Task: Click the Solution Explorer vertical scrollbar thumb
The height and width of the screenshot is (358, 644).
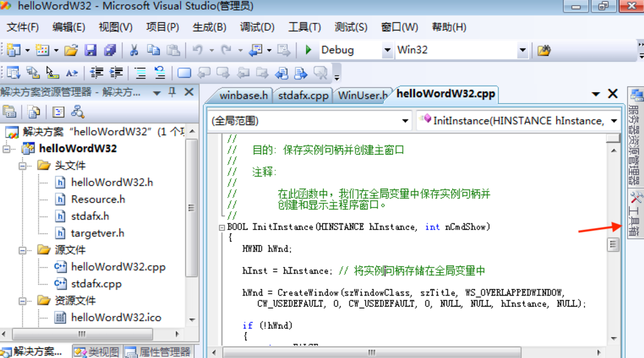Action: coord(191,208)
